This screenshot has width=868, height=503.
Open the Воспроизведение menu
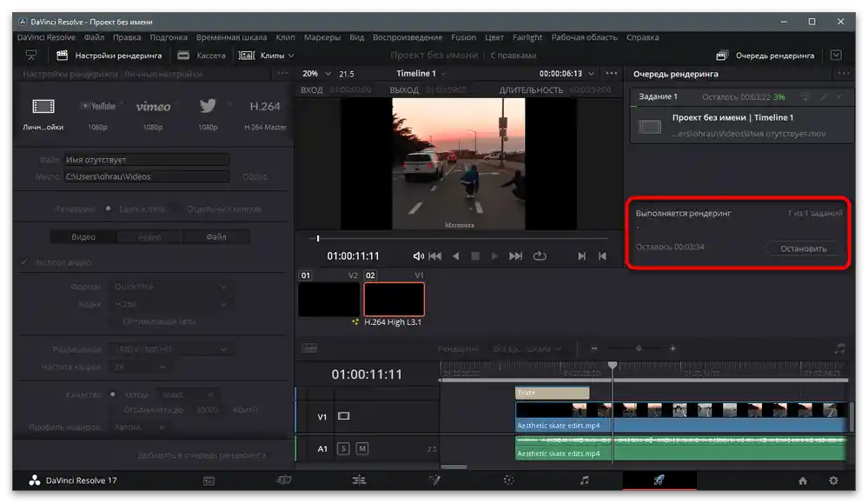[x=407, y=37]
